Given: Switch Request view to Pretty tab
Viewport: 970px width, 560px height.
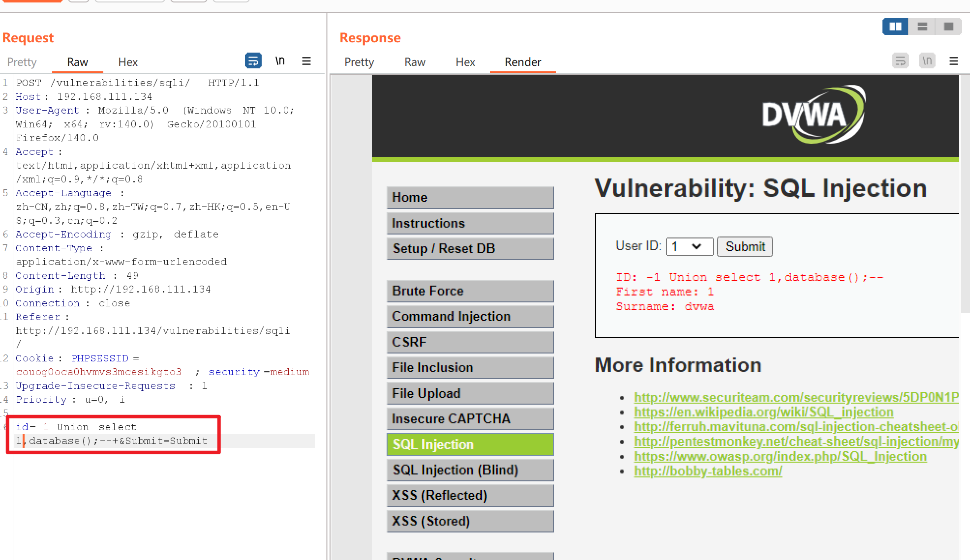Looking at the screenshot, I should click(22, 62).
